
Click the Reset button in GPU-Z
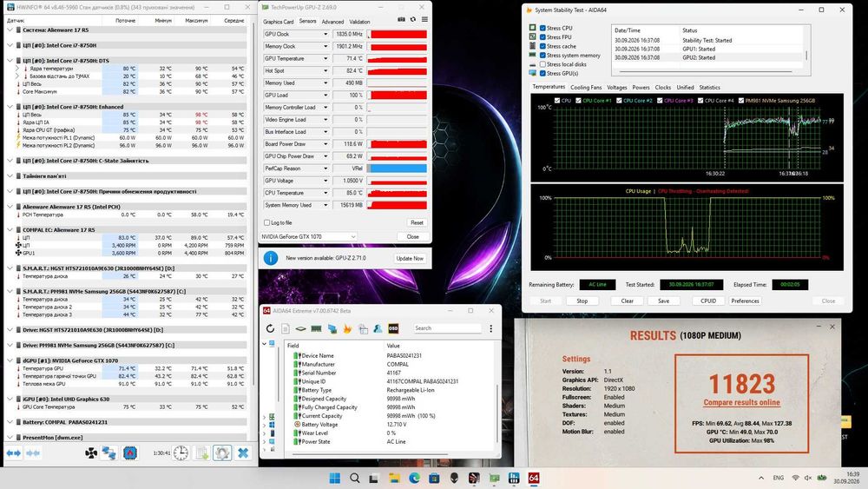[417, 222]
